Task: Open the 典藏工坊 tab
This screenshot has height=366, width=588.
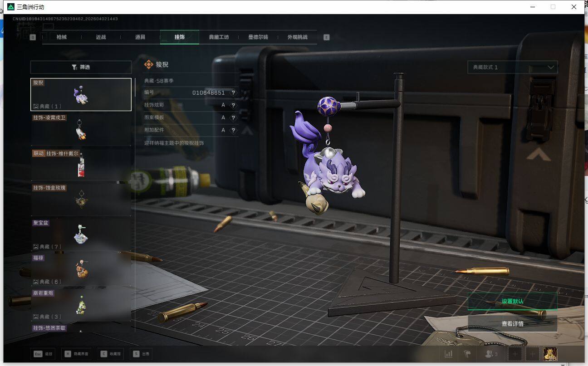Action: coord(219,37)
